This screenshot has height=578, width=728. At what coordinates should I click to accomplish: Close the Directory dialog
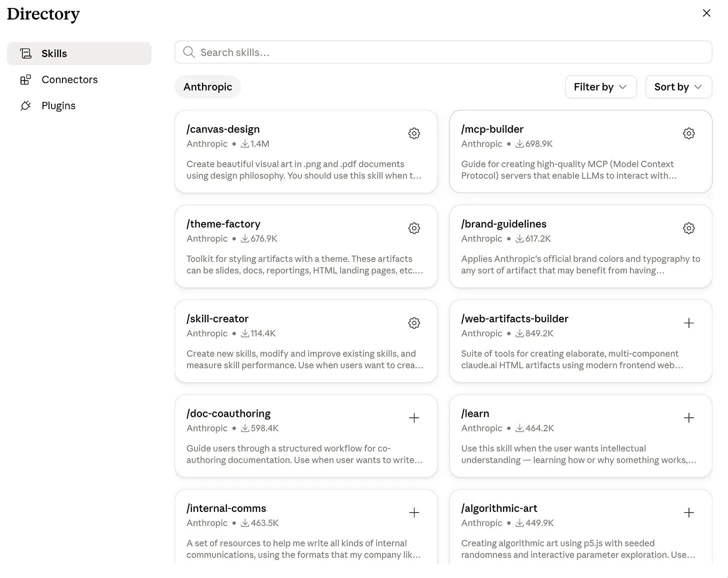[x=706, y=13]
